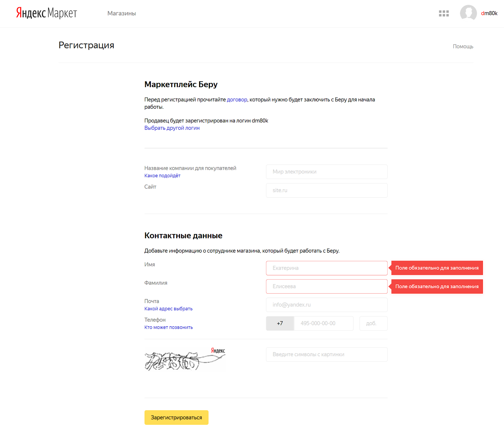Viewport: 504px width, 438px height.
Task: Click the Регистрация page heading
Action: 86,45
